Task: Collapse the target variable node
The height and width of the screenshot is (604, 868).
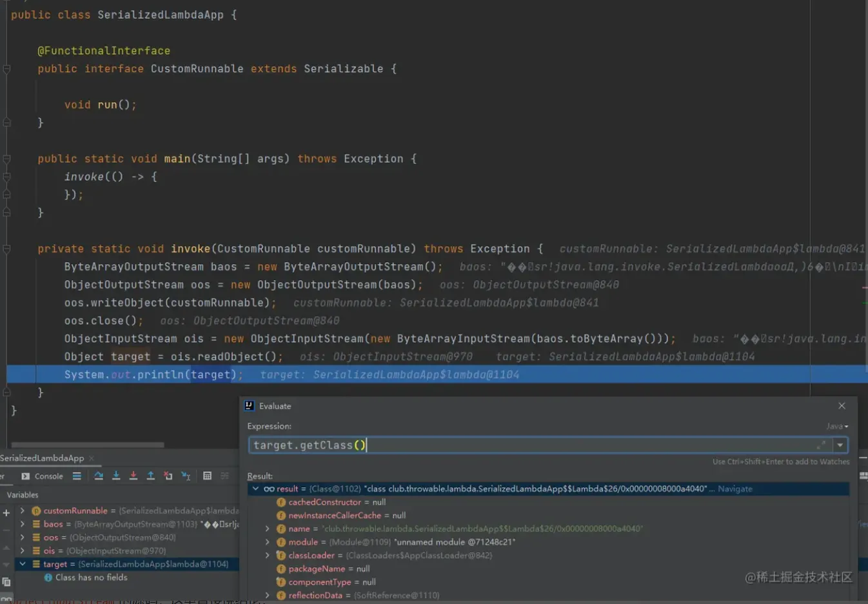Action: point(23,564)
